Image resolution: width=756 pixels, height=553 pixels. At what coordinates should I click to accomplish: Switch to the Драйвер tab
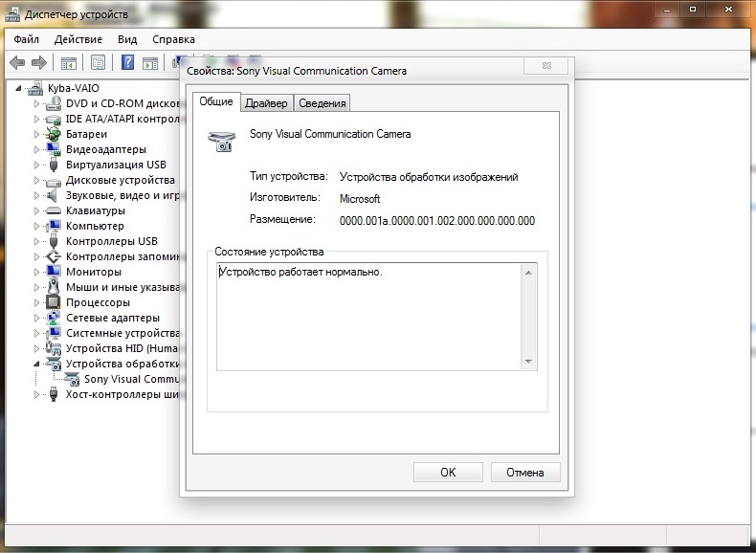pos(266,103)
